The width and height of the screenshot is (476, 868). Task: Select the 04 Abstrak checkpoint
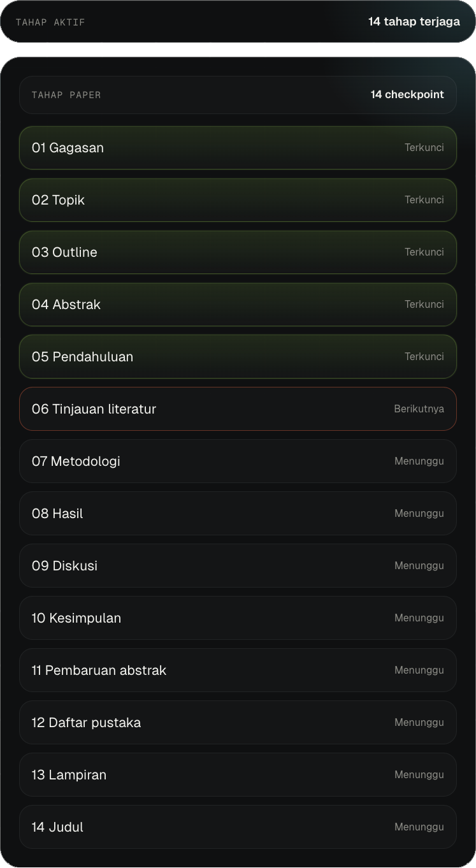(x=238, y=305)
